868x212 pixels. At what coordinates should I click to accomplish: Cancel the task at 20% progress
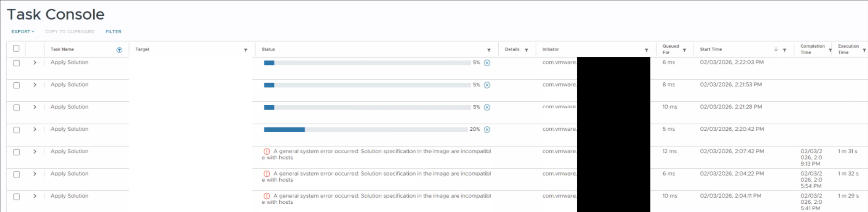[487, 130]
